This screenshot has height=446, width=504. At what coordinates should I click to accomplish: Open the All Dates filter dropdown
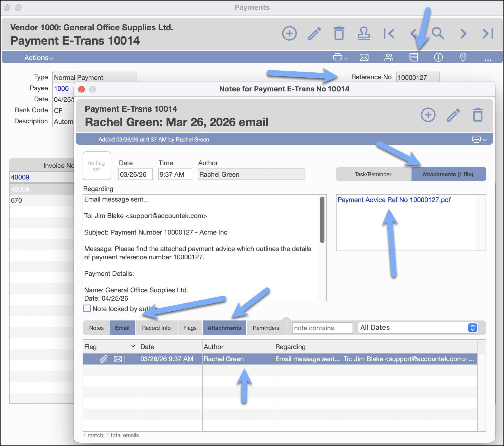(418, 328)
